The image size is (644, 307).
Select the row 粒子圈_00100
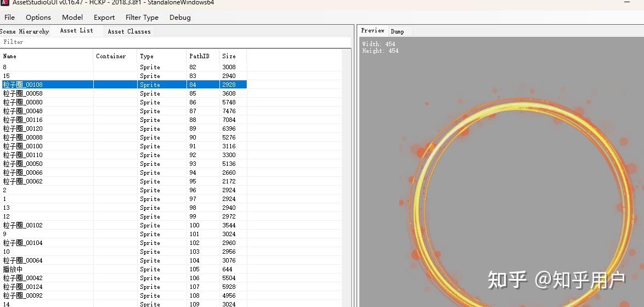pos(123,146)
